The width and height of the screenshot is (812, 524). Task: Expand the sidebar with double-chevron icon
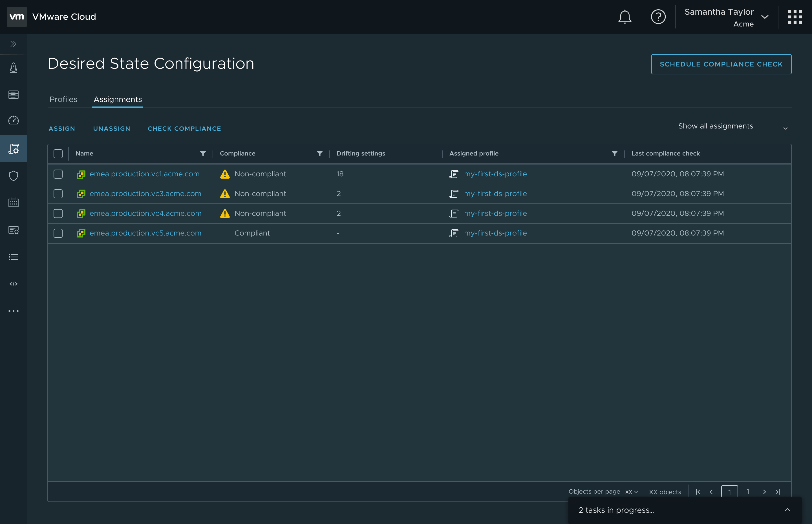coord(14,44)
